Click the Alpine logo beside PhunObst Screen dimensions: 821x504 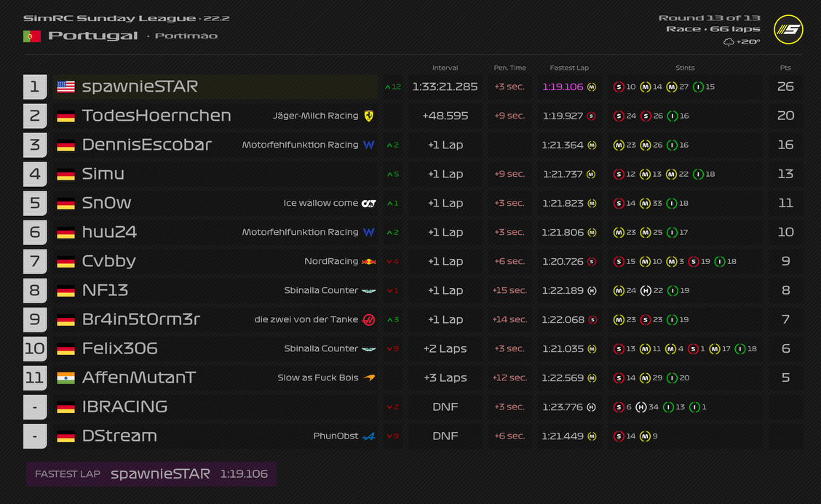[369, 436]
